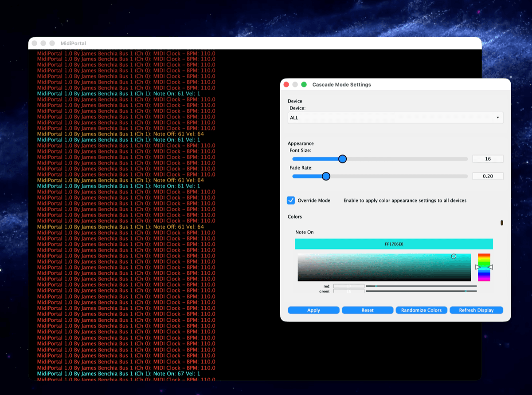This screenshot has height=395, width=532.
Task: Click the Randomize Colors button
Action: [x=422, y=310]
